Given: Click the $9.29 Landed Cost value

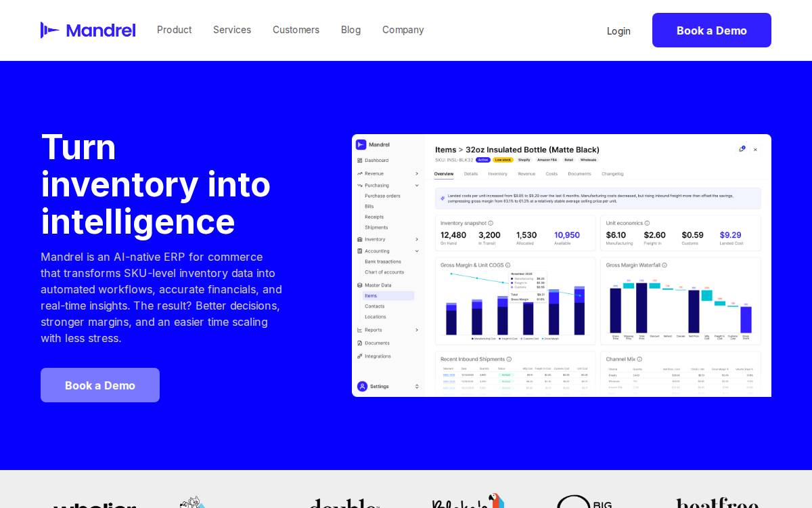Looking at the screenshot, I should tap(730, 235).
